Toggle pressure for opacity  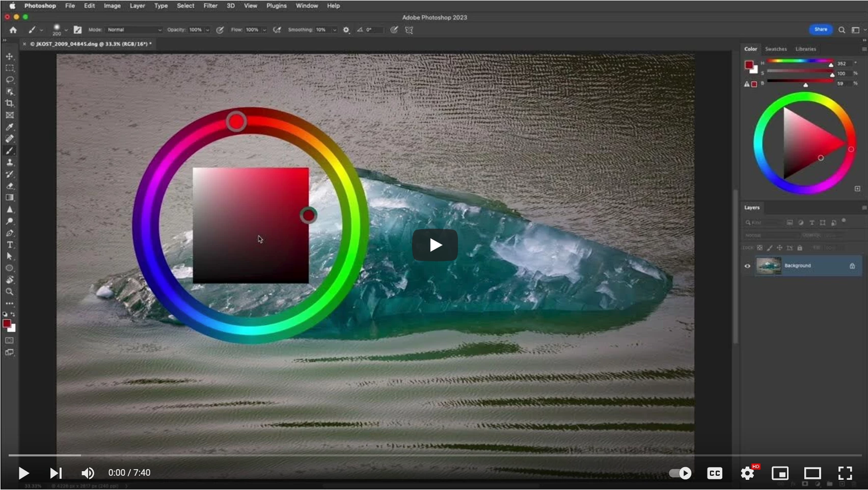click(x=220, y=30)
